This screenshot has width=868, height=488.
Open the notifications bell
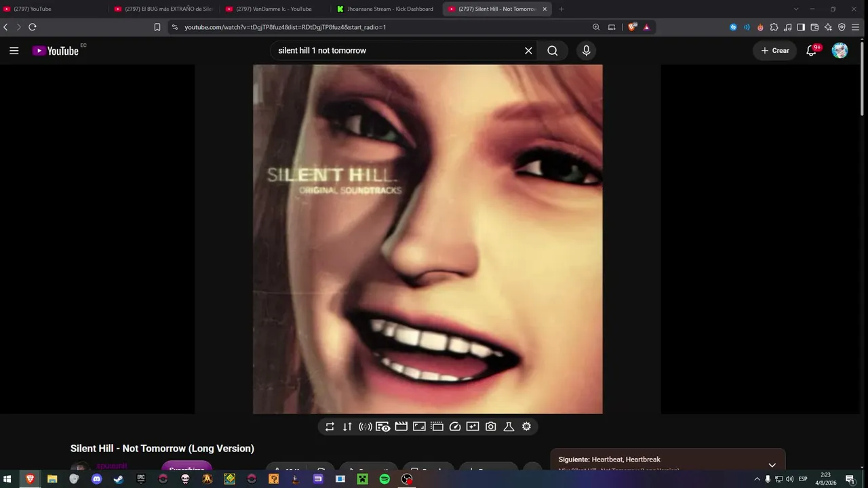pos(811,51)
